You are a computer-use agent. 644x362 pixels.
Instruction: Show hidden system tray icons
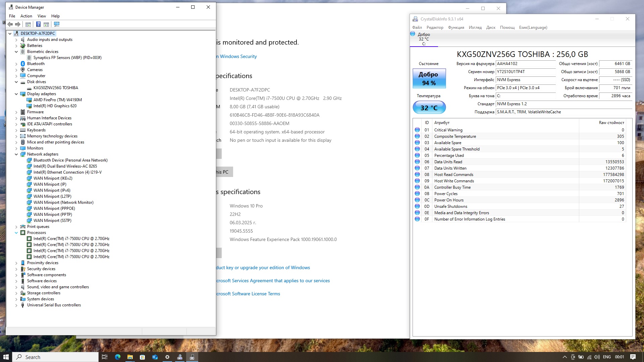point(565,357)
